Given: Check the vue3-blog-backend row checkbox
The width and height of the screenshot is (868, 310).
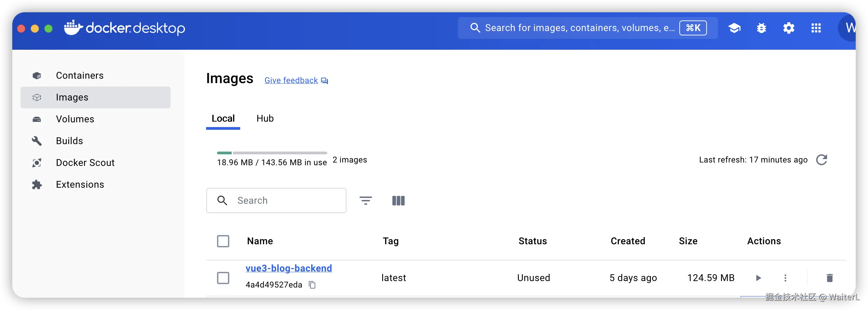Looking at the screenshot, I should (x=223, y=278).
